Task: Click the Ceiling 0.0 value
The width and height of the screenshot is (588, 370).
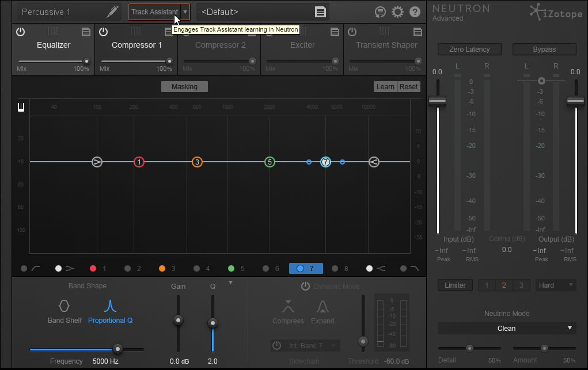Action: 507,250
